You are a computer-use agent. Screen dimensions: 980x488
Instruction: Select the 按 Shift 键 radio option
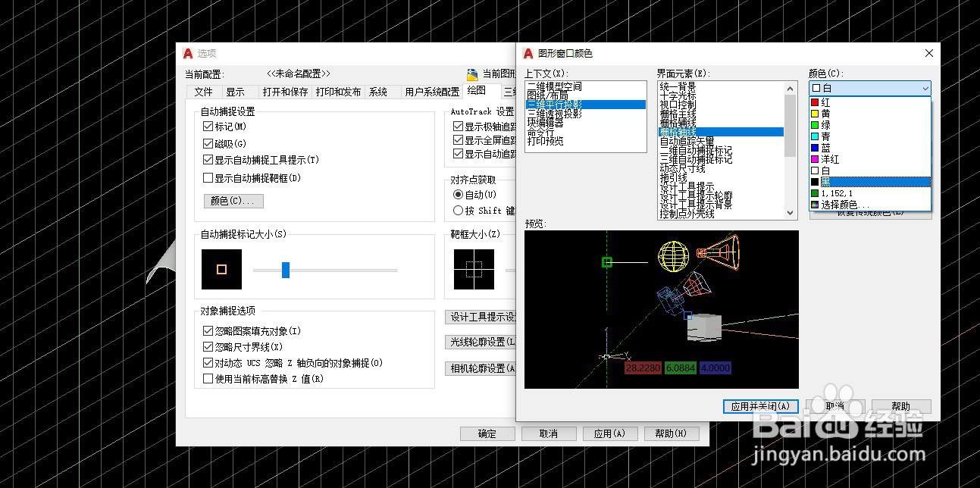tap(458, 211)
